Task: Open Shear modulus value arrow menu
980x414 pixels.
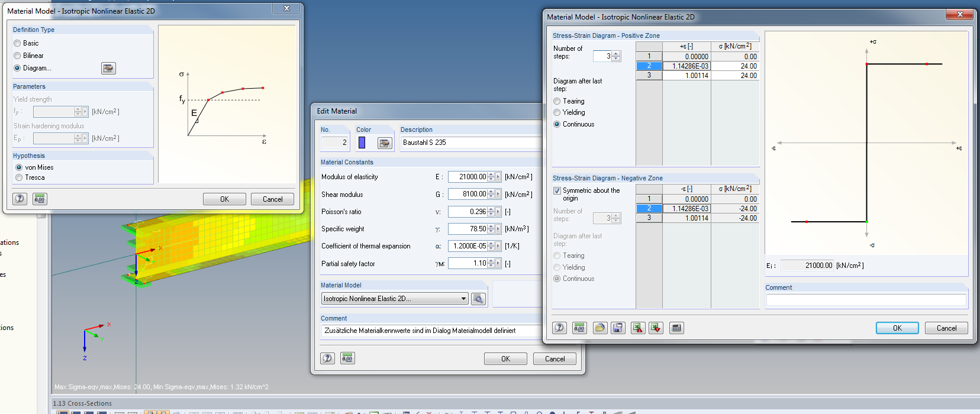Action: click(498, 194)
